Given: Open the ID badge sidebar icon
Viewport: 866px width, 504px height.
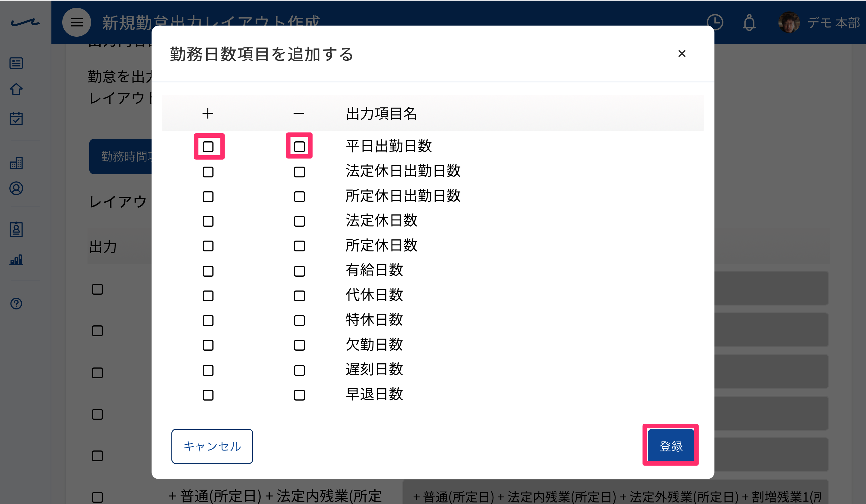Looking at the screenshot, I should (x=16, y=229).
